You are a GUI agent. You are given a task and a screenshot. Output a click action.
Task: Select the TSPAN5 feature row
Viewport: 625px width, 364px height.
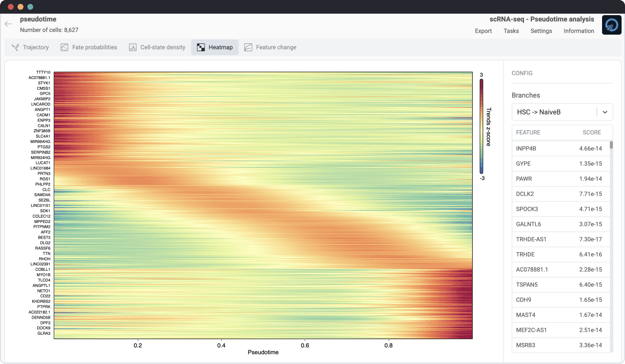pos(559,284)
